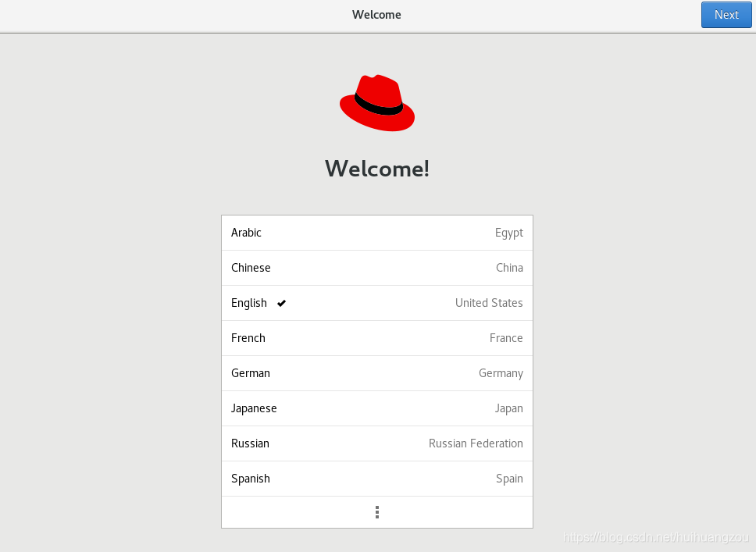Pick French as the language

click(x=377, y=338)
